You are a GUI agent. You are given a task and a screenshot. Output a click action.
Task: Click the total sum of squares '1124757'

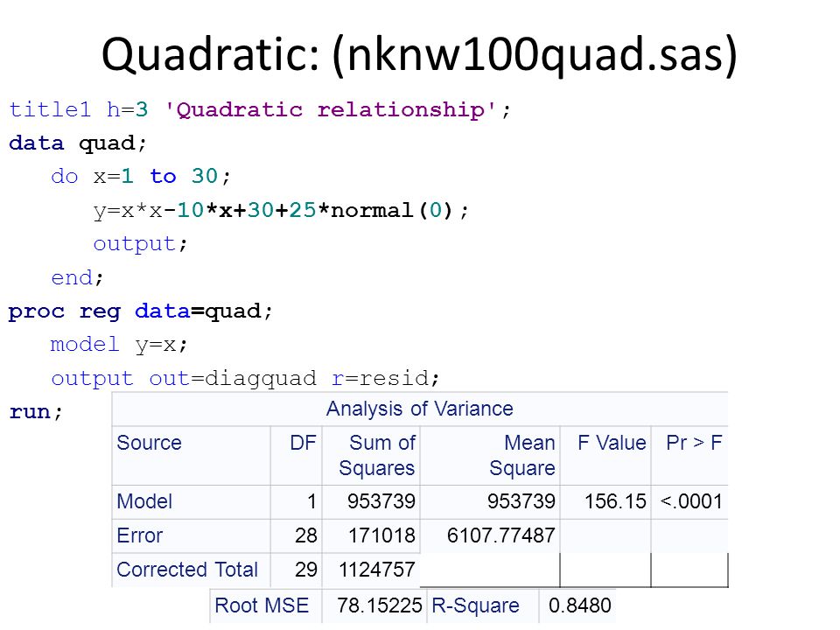[x=377, y=569]
